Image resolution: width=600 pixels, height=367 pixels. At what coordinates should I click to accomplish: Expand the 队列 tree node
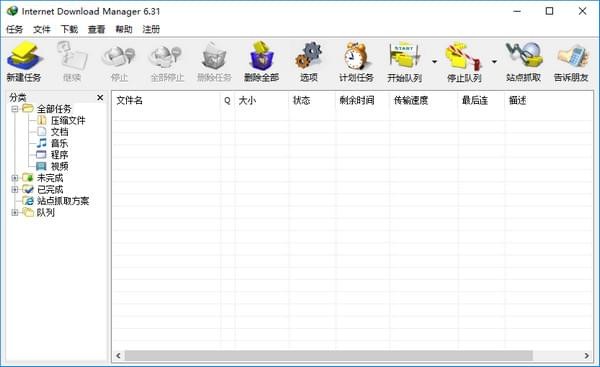[x=15, y=212]
